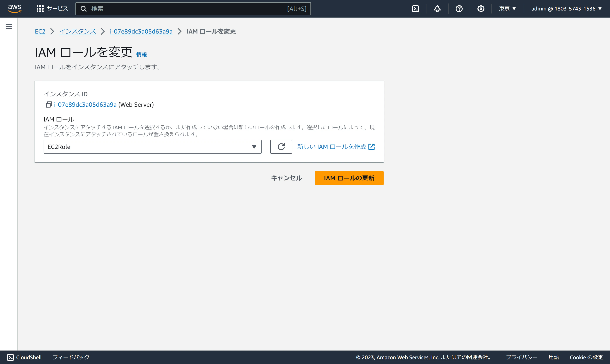Click IAM ロールの更新 button
Screen dimensions: 610x364
[x=349, y=178]
